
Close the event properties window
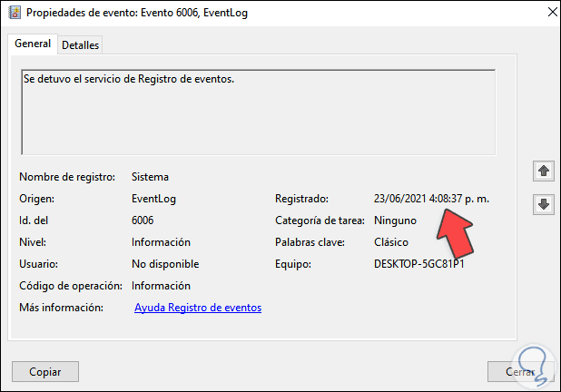553,12
